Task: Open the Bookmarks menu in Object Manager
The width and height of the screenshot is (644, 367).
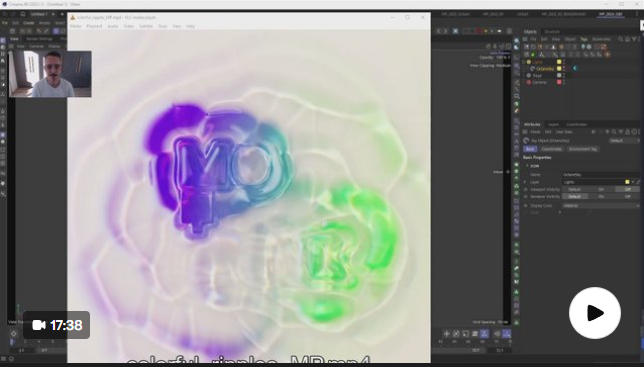Action: (x=601, y=39)
